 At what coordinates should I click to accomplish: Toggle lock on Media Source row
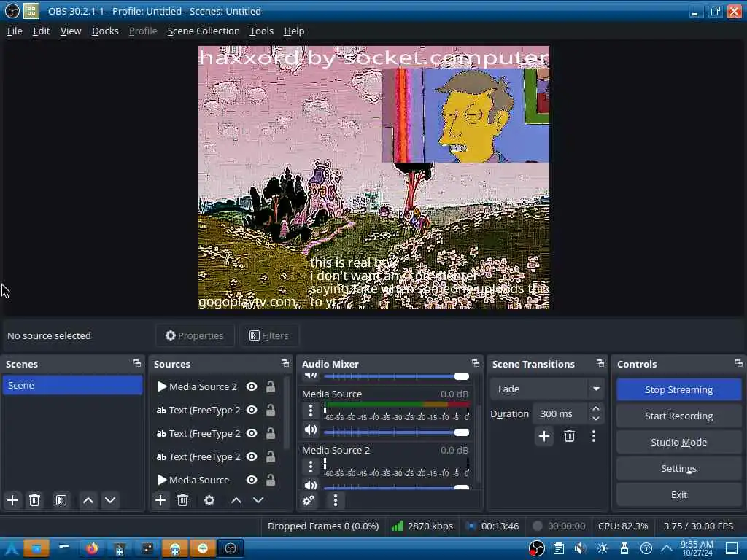[x=271, y=480]
